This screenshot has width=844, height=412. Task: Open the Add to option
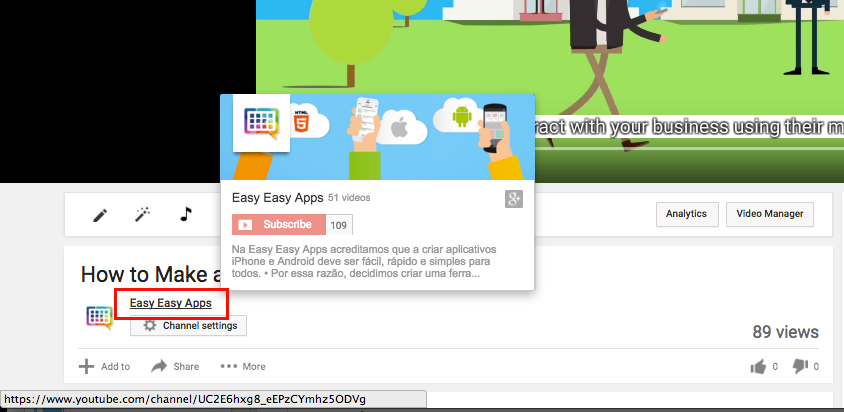coord(104,366)
